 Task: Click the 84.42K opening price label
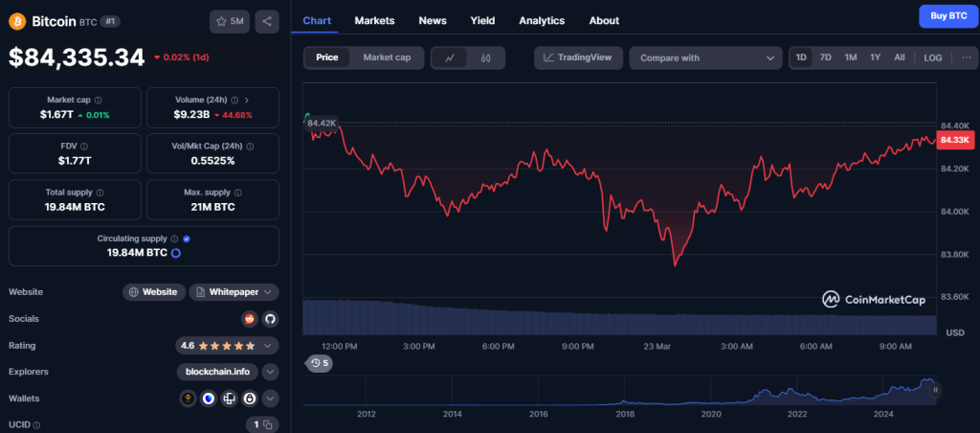click(x=322, y=123)
